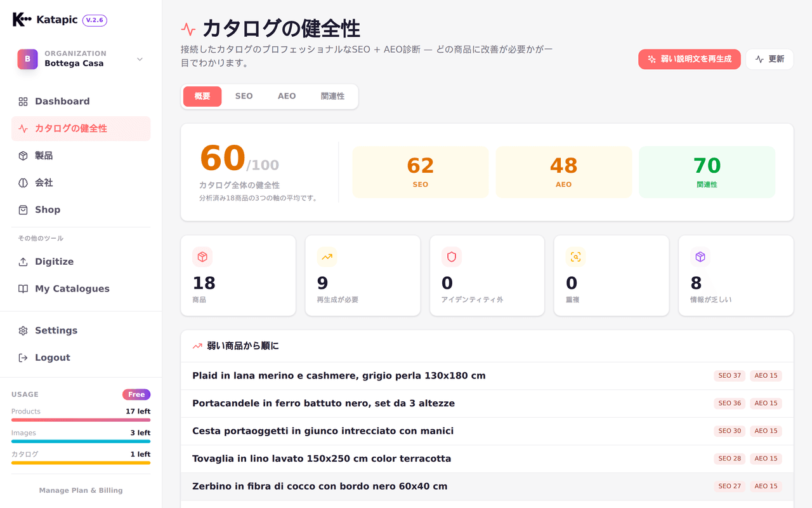The width and height of the screenshot is (812, 508).
Task: Switch to the AEO tab
Action: click(287, 97)
